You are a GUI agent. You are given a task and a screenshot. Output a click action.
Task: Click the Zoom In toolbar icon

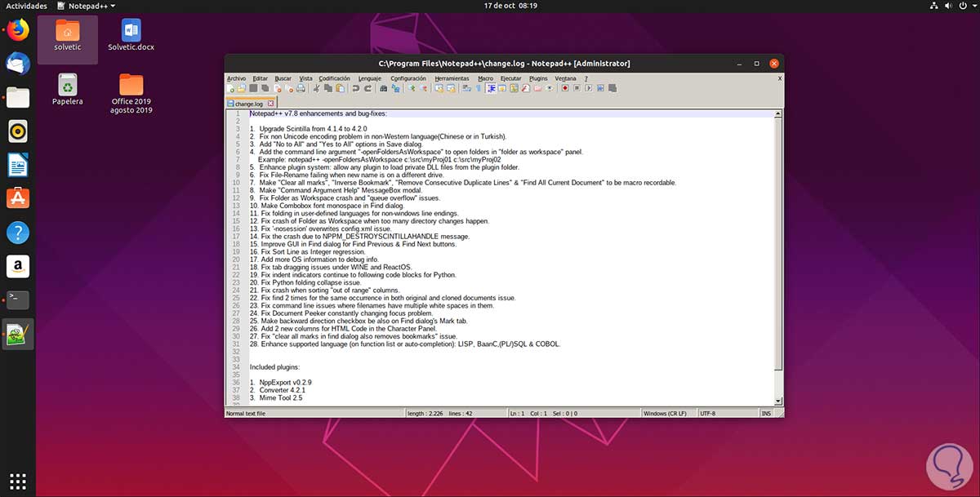coord(411,88)
